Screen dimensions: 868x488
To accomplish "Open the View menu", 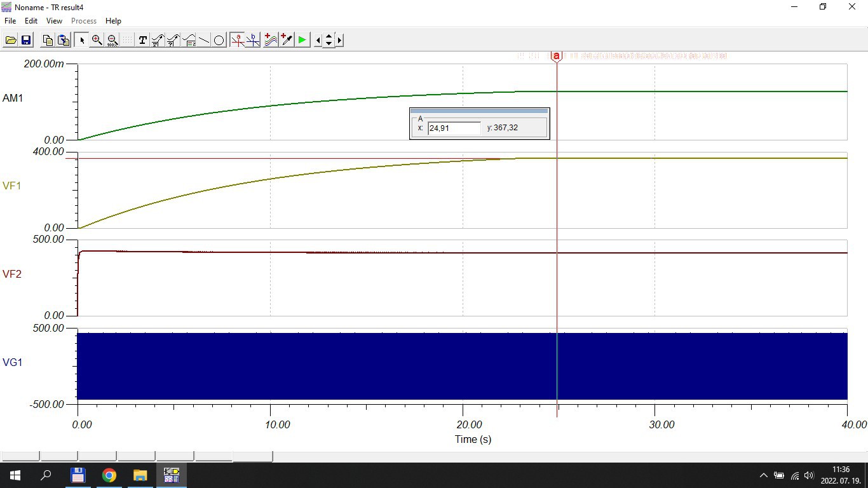I will 54,21.
